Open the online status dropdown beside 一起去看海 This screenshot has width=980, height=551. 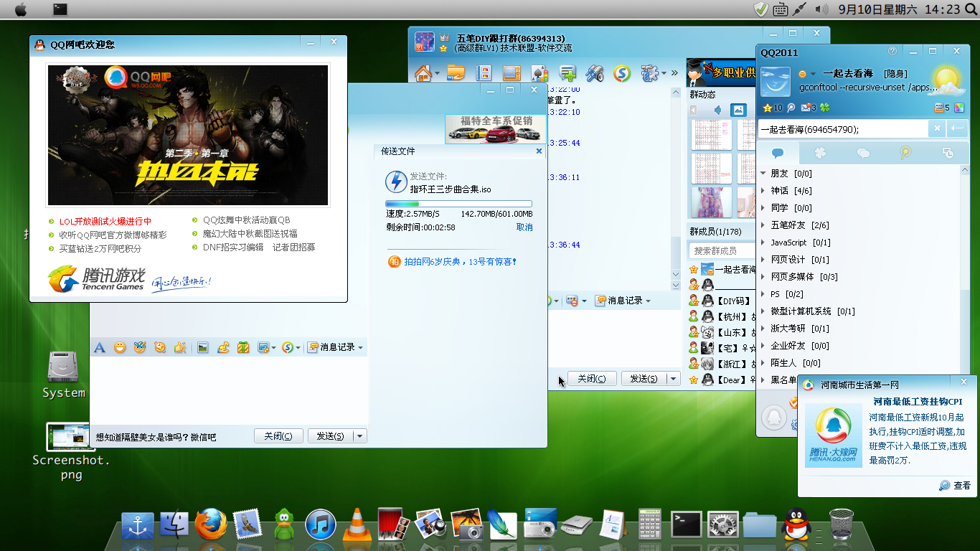tap(807, 74)
